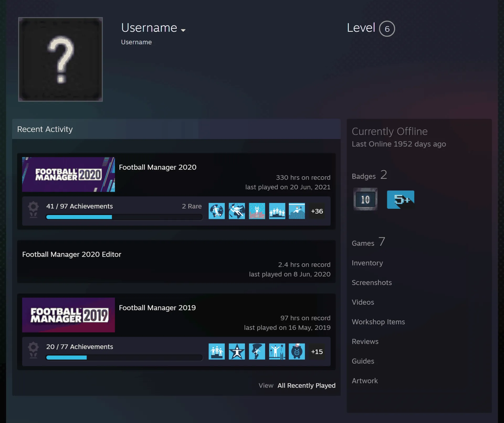Open the Inventory link

[367, 263]
